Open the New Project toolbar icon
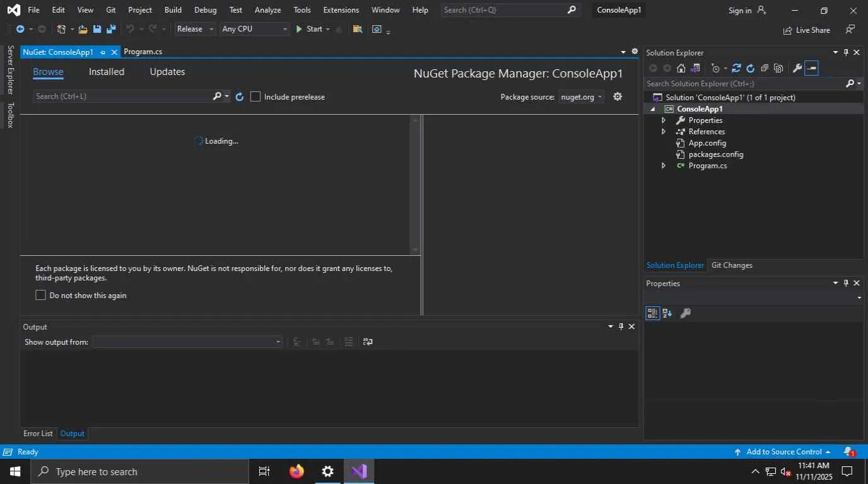Viewport: 868px width, 484px height. coord(61,29)
